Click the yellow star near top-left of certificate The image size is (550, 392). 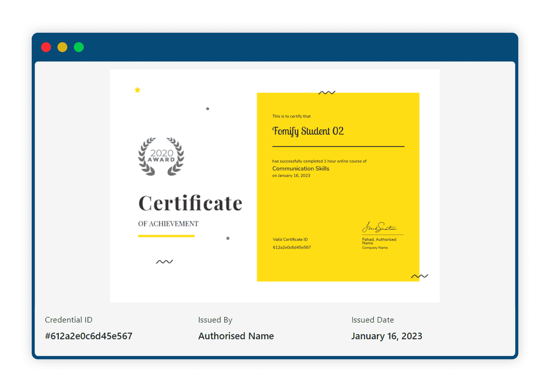137,90
